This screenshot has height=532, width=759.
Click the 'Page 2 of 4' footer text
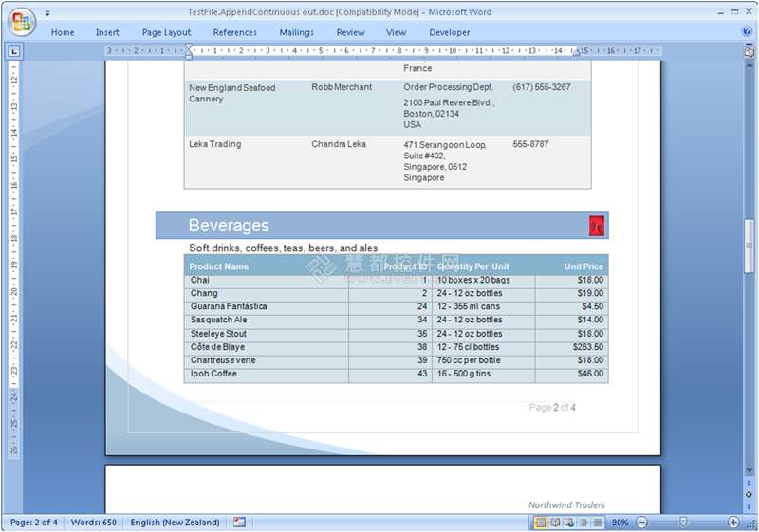552,408
